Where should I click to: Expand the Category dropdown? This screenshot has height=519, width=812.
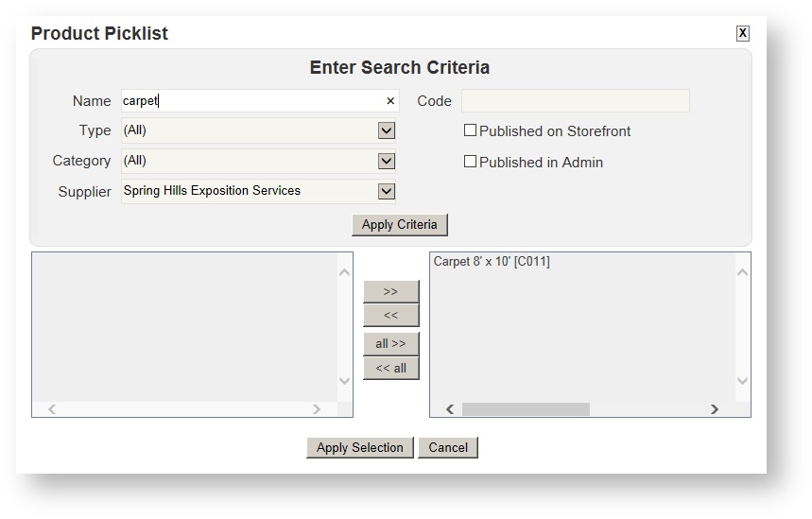point(386,161)
